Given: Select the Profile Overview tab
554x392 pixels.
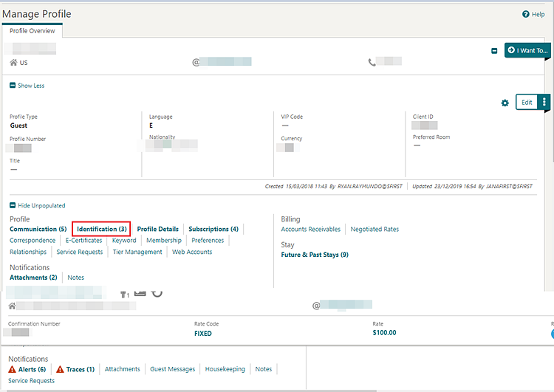Looking at the screenshot, I should pos(33,31).
